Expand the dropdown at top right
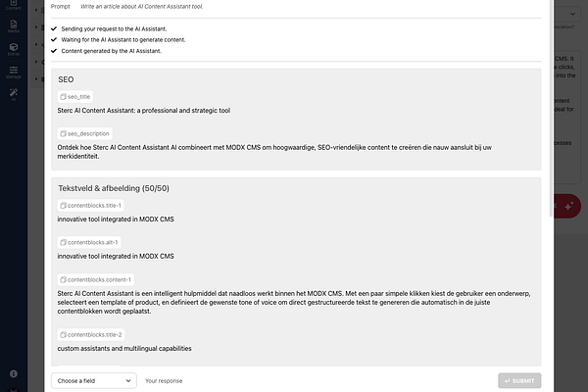Screen dimensions: 588x392 [x=572, y=14]
